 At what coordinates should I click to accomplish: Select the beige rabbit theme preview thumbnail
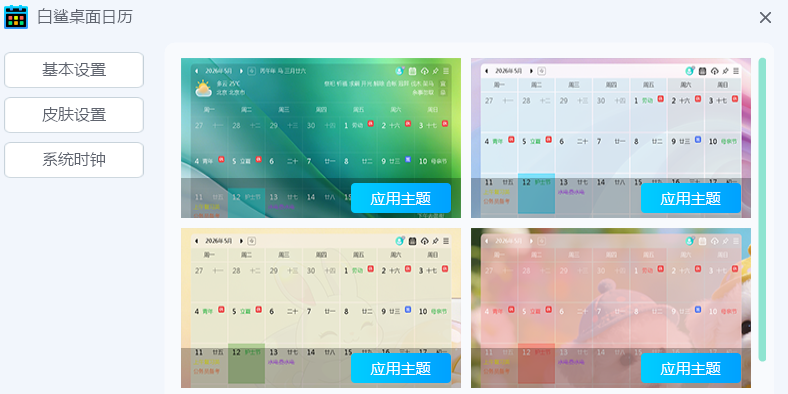(x=321, y=308)
